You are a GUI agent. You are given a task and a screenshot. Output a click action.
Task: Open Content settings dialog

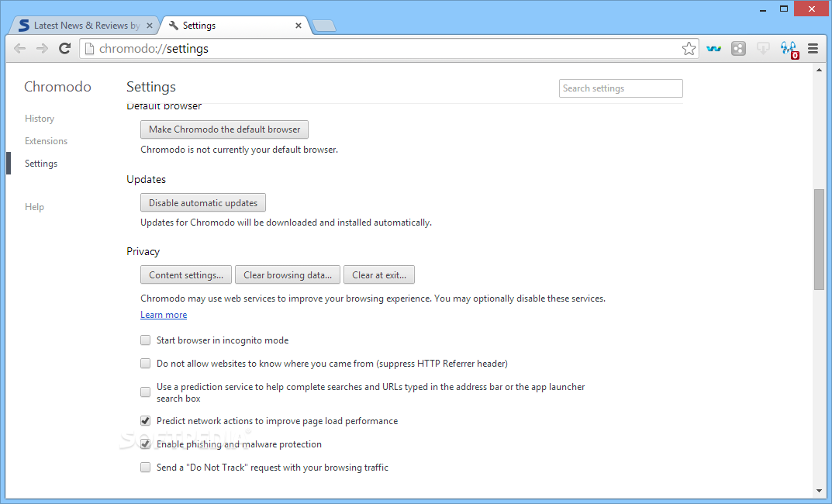tap(186, 274)
